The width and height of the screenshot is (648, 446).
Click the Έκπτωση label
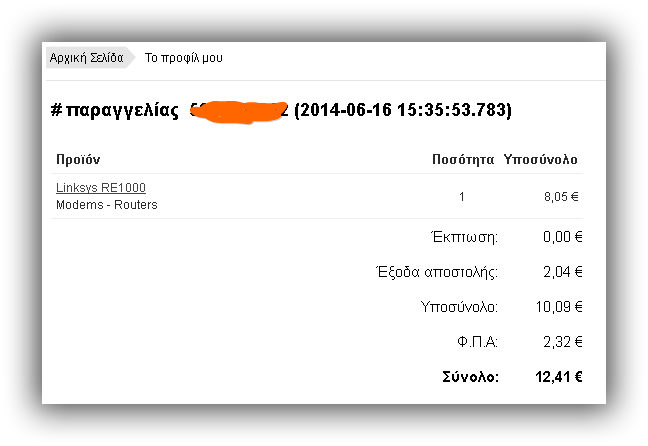(x=465, y=237)
